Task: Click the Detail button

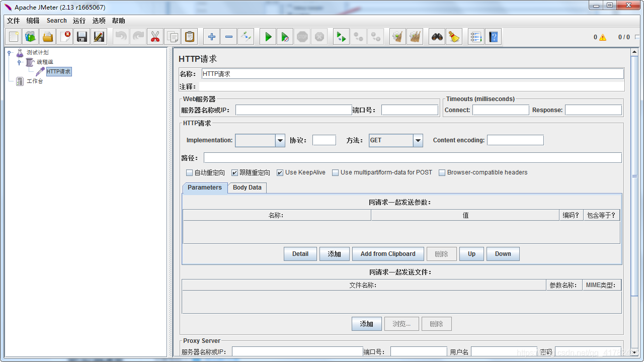Action: click(300, 254)
